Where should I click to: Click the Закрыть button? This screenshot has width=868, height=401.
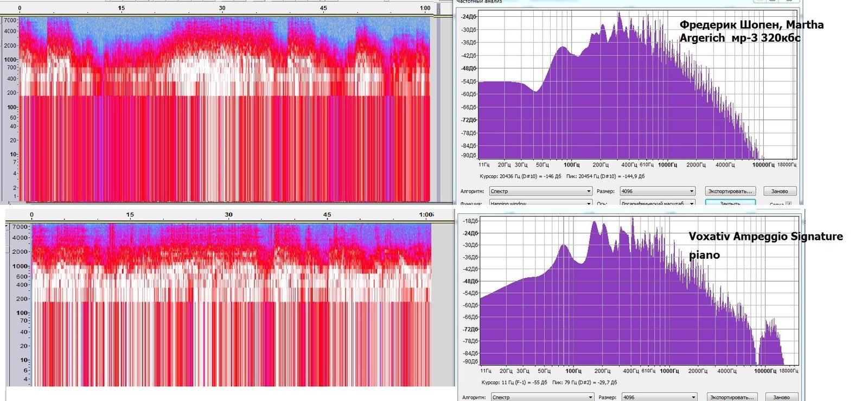click(x=730, y=203)
